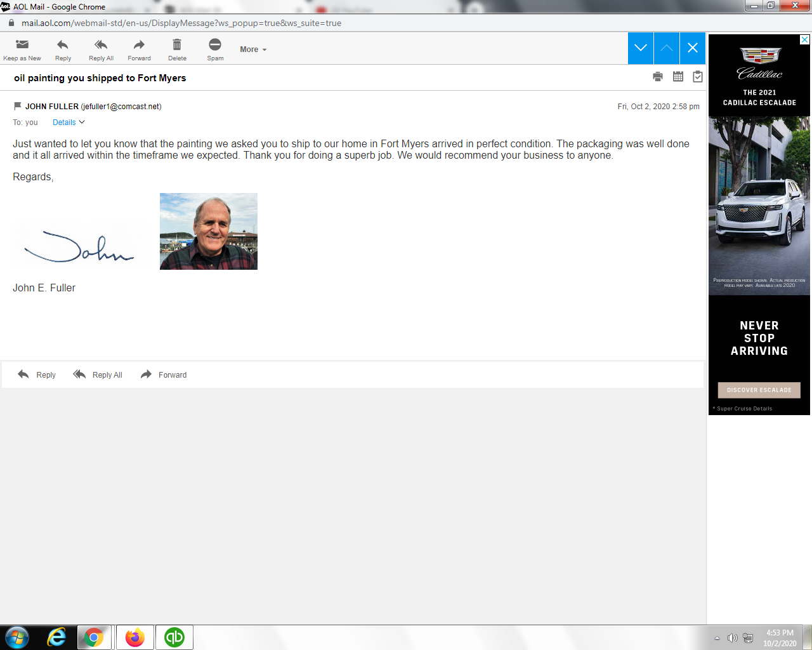Forward the email from the top toolbar

click(139, 45)
